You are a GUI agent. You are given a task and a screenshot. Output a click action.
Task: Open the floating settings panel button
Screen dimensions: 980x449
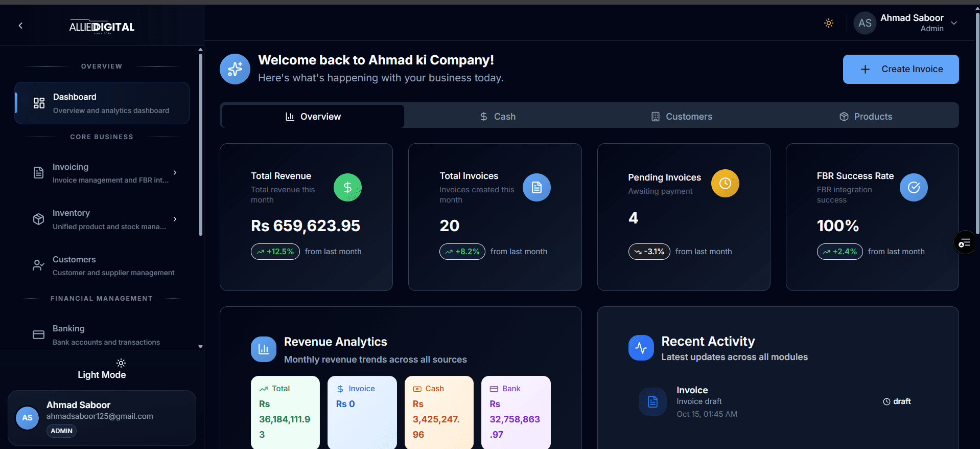point(965,242)
